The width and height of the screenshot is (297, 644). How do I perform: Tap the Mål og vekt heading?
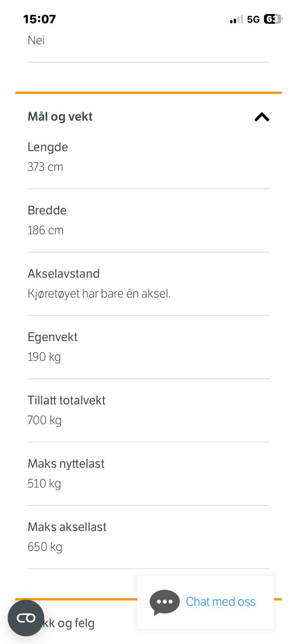pyautogui.click(x=60, y=117)
